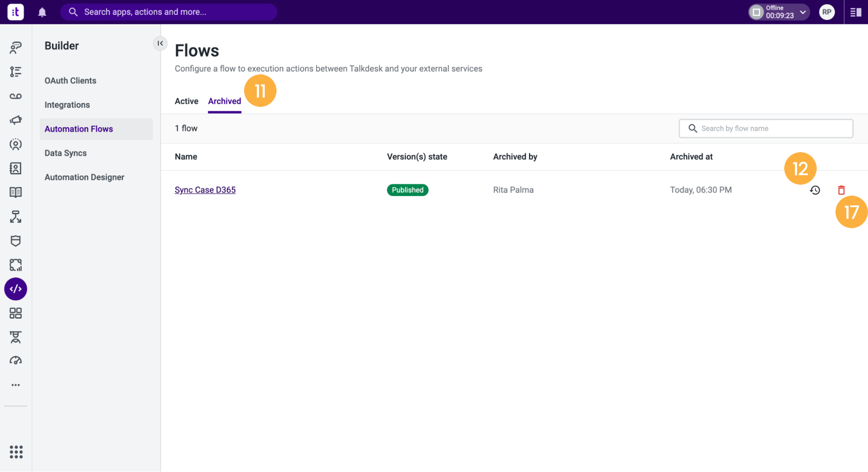Open the flow routing icon in sidebar
Screen dimensions: 868x472
click(16, 216)
